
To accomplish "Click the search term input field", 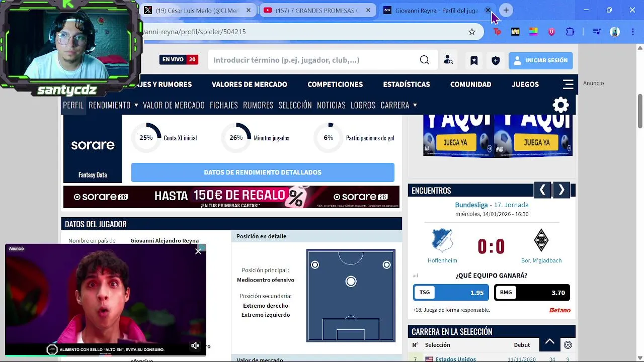I will [312, 60].
